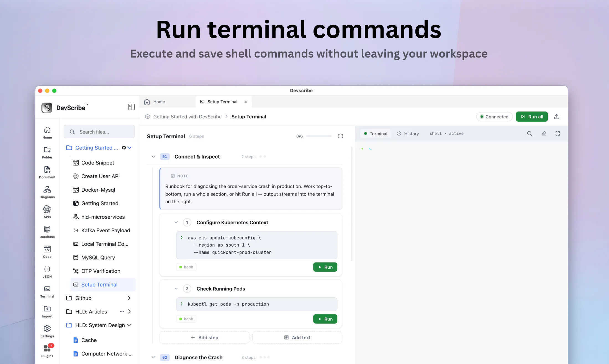Open the APIs section
Viewport: 609px width, 364px height.
tap(47, 212)
